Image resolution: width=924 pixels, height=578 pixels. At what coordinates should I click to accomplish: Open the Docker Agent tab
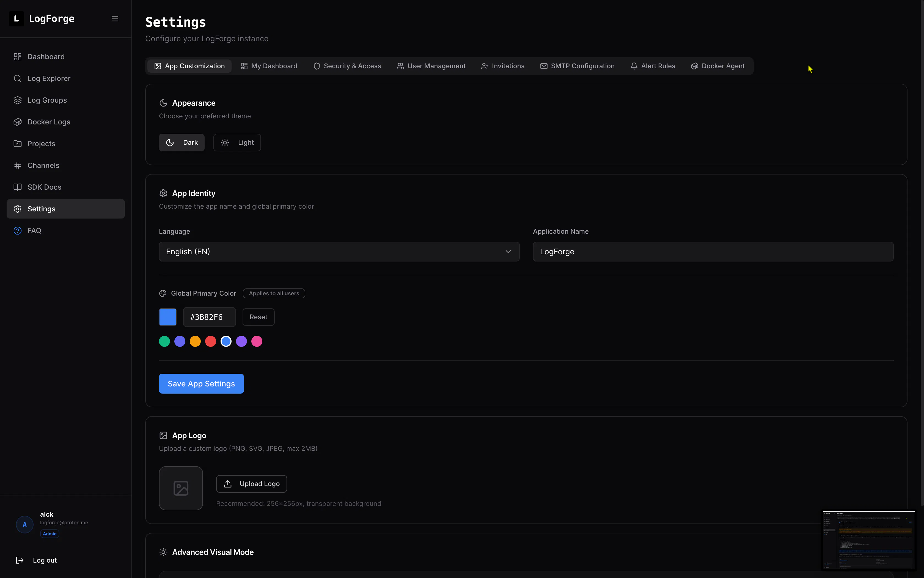coord(718,66)
